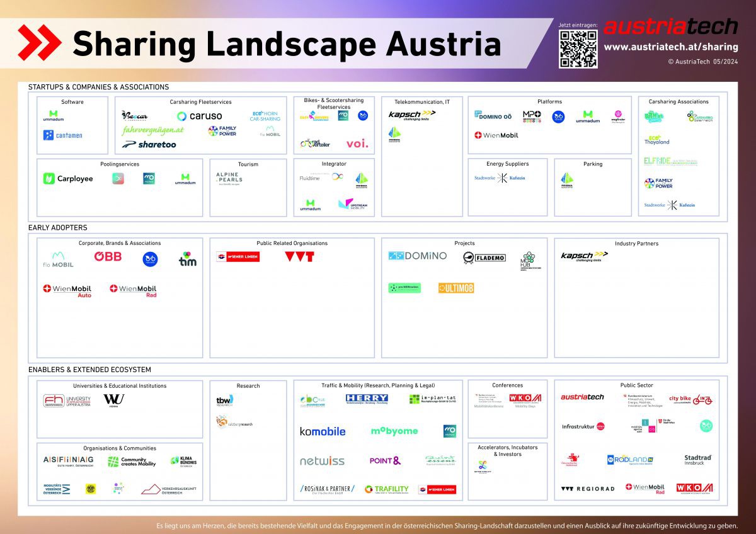
Task: Select the komobile logo
Action: coord(323,431)
